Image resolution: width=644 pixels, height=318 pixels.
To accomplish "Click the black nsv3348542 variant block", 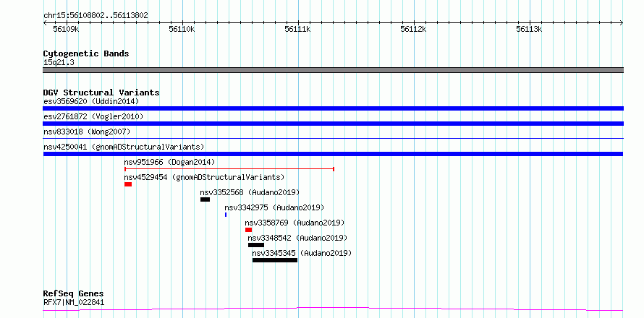I will click(256, 245).
